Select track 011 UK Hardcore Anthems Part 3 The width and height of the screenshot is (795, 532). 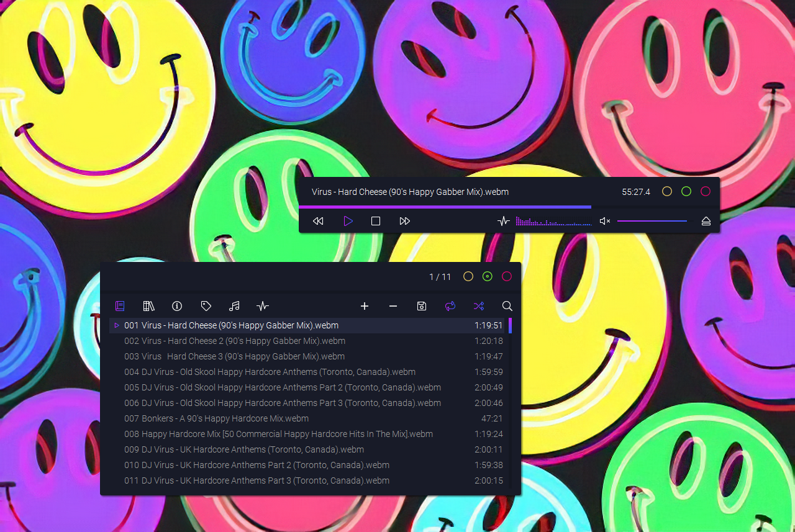(308, 480)
